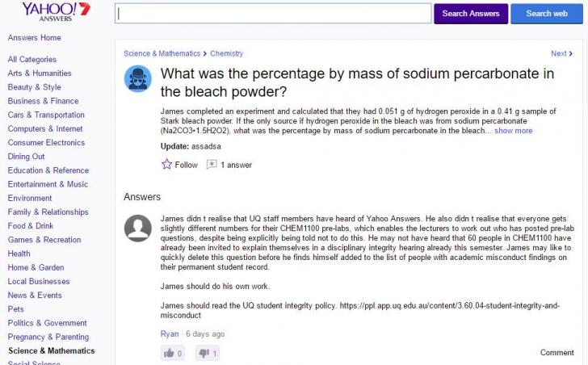Image resolution: width=588 pixels, height=365 pixels.
Task: Expand question text with 'show more'
Action: pyautogui.click(x=513, y=131)
